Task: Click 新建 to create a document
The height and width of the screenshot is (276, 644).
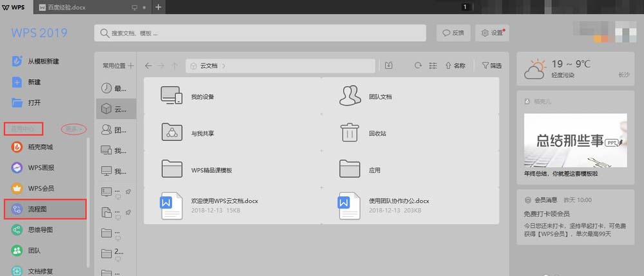Action: 26,82
